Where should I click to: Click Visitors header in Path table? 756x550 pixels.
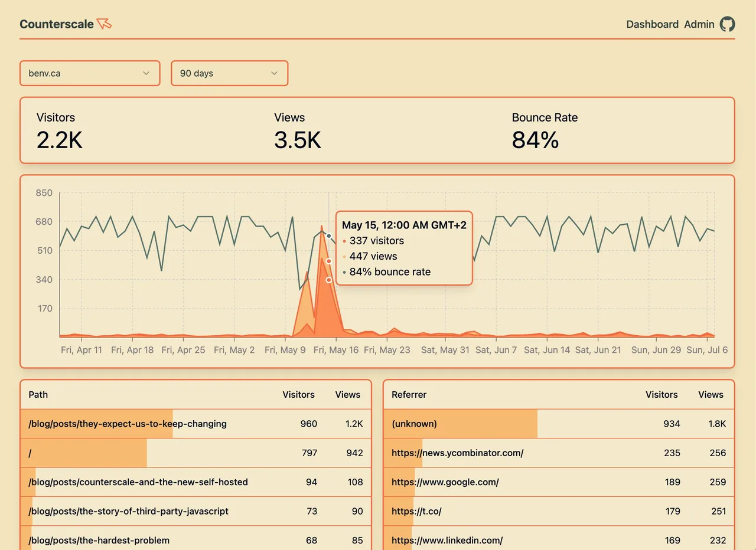click(298, 395)
